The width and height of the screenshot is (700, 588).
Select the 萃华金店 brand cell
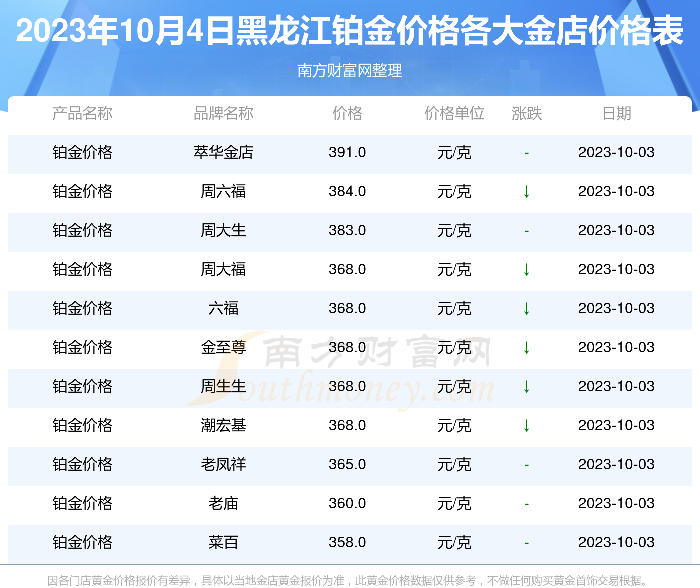(223, 152)
